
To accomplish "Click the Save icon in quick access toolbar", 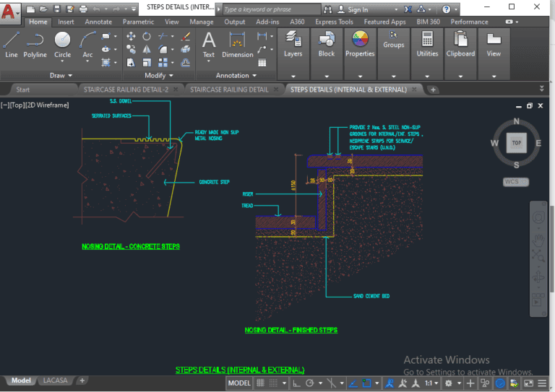I will click(x=57, y=9).
